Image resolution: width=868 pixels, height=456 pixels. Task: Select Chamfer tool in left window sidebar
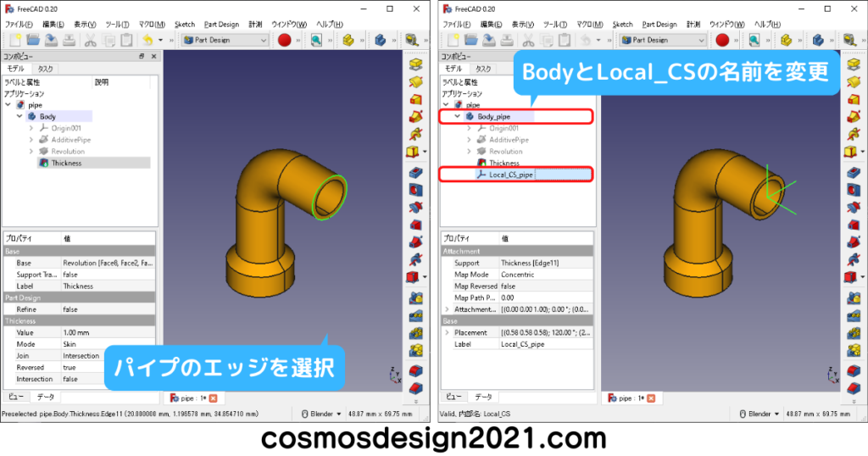(x=415, y=388)
